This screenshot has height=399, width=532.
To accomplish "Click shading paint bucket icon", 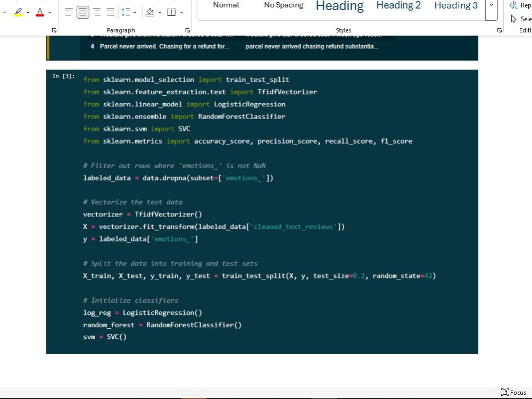I will click(x=150, y=12).
